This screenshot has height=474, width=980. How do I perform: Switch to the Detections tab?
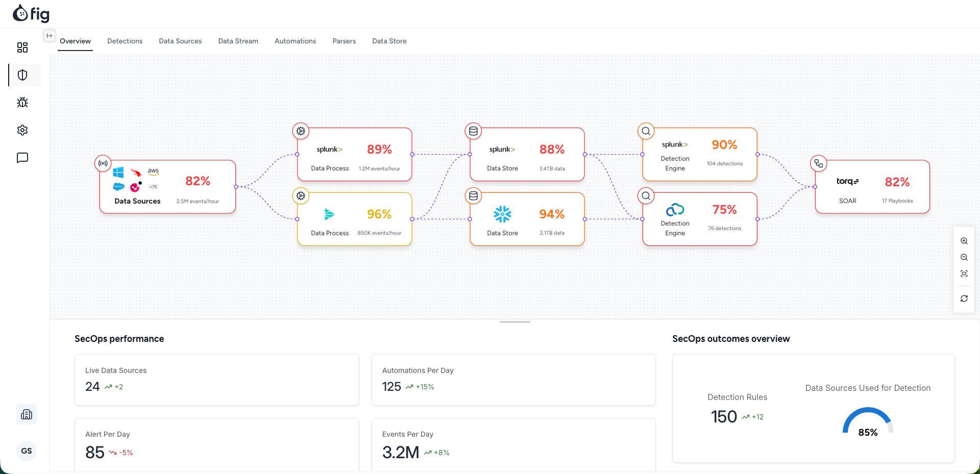coord(125,41)
